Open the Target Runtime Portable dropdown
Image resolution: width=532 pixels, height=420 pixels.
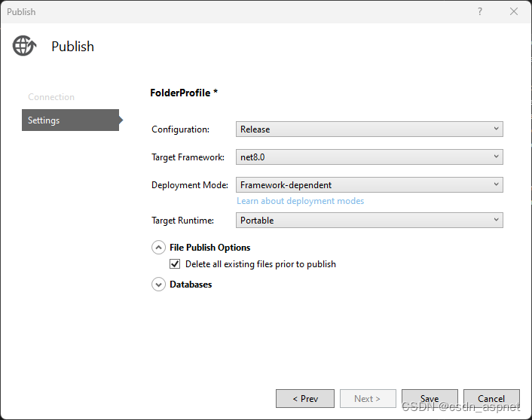click(369, 221)
